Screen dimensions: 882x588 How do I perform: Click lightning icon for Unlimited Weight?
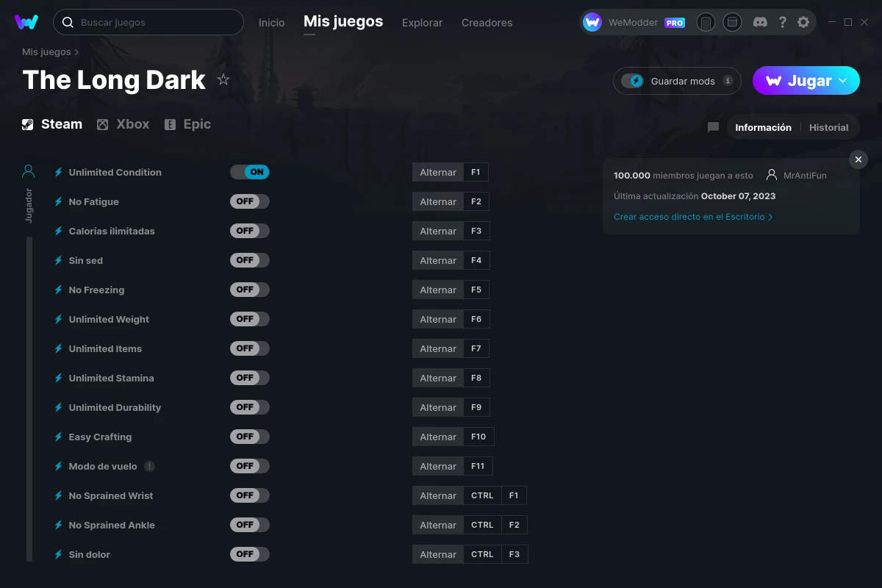[x=58, y=319]
